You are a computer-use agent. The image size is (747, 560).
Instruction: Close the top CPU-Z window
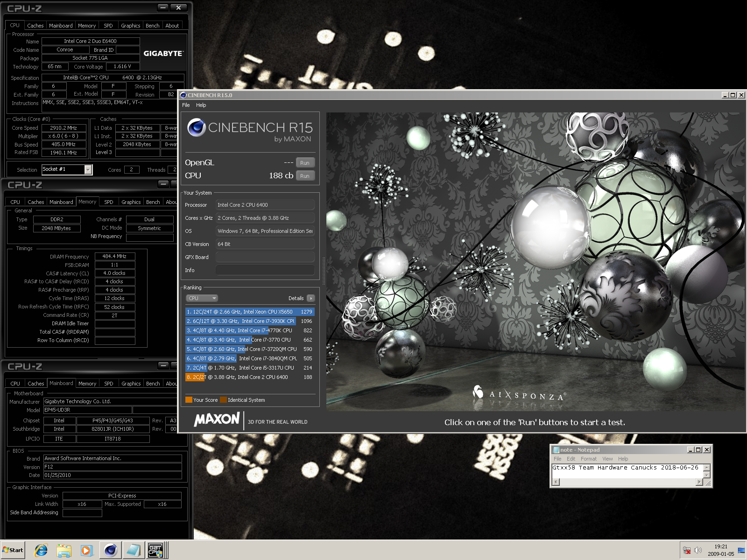pos(179,7)
